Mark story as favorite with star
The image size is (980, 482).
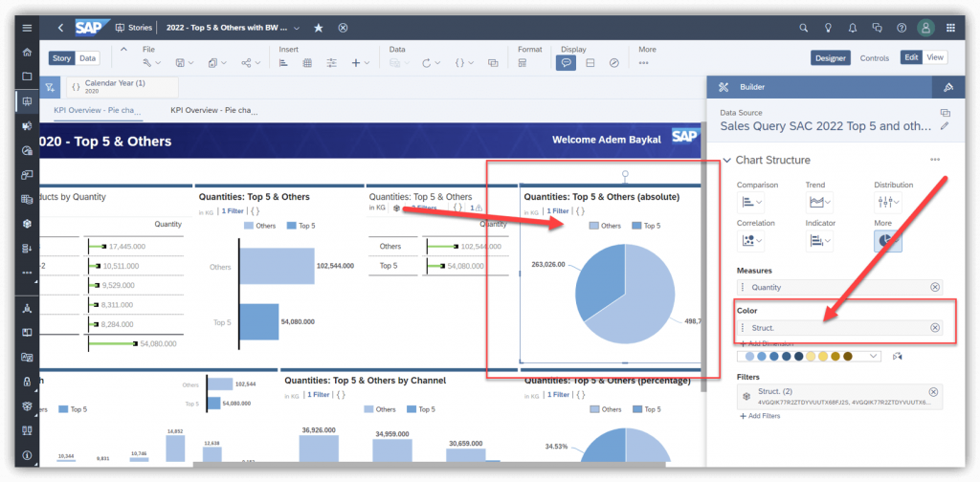(318, 28)
